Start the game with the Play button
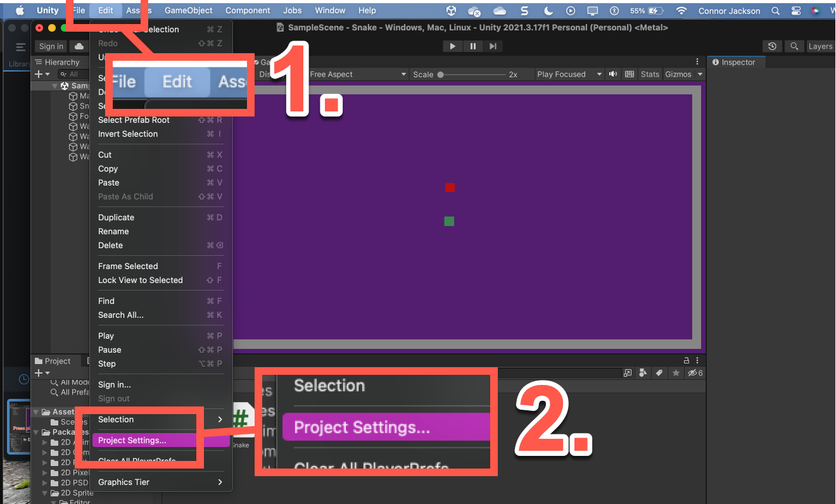Screen dimensions: 836x504 coord(452,46)
